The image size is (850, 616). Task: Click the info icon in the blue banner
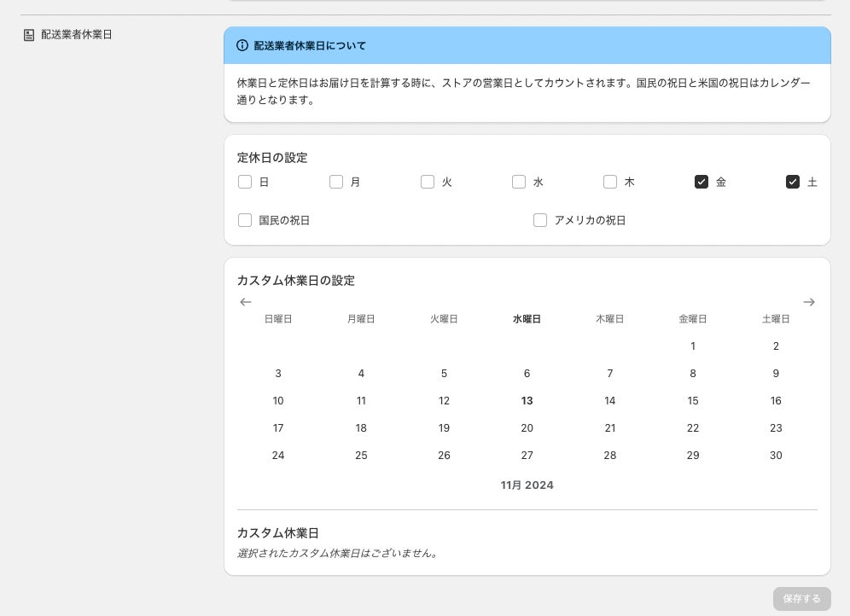pyautogui.click(x=242, y=45)
